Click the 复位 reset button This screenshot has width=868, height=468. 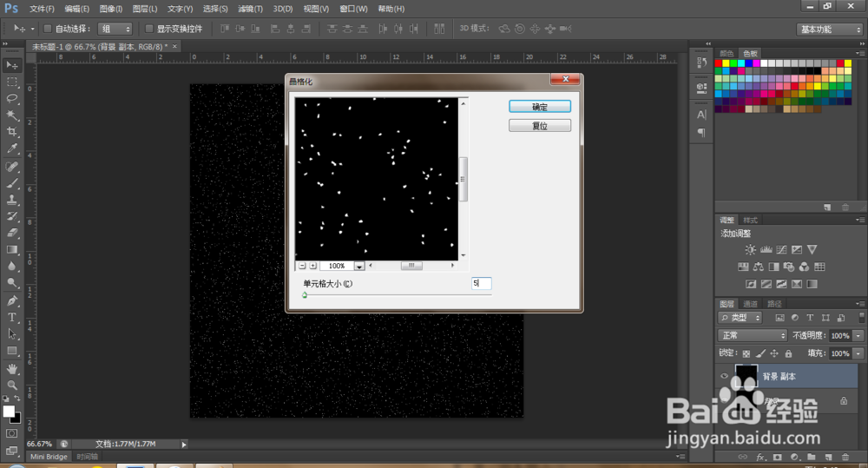pyautogui.click(x=540, y=126)
